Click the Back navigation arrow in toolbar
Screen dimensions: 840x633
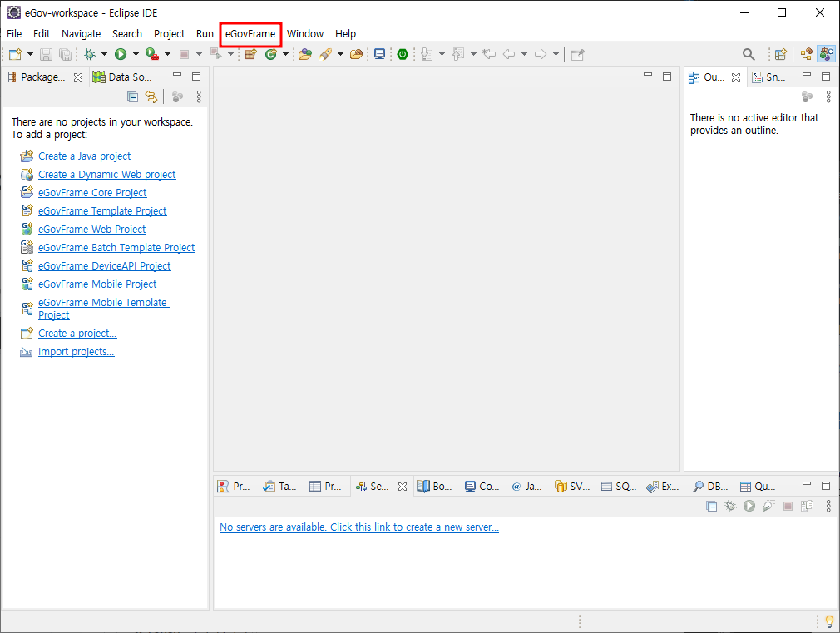point(509,54)
